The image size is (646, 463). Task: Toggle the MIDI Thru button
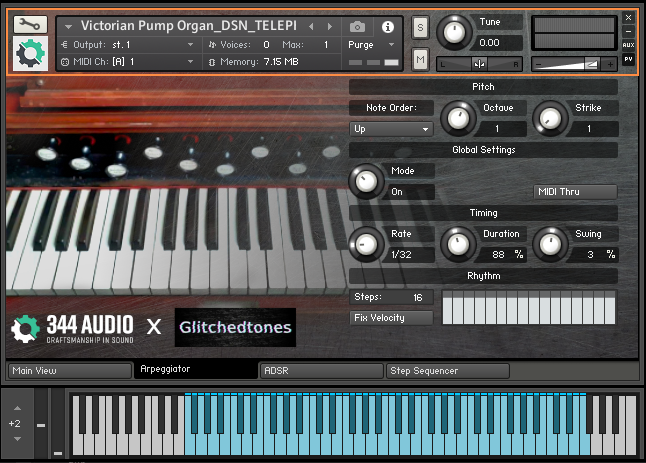[x=574, y=192]
